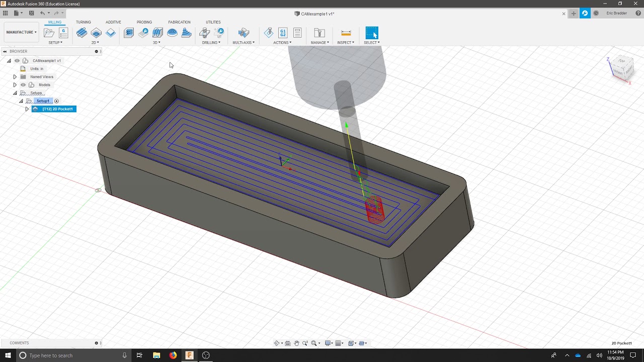The height and width of the screenshot is (362, 644).
Task: Expand the 2D Pocket1 operation node
Action: (27, 109)
